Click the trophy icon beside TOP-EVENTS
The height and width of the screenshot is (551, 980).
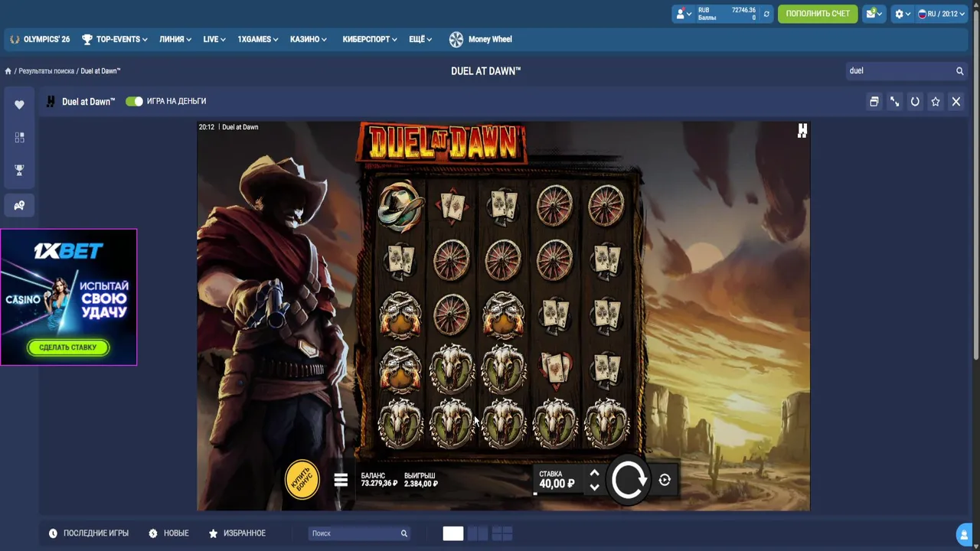87,39
